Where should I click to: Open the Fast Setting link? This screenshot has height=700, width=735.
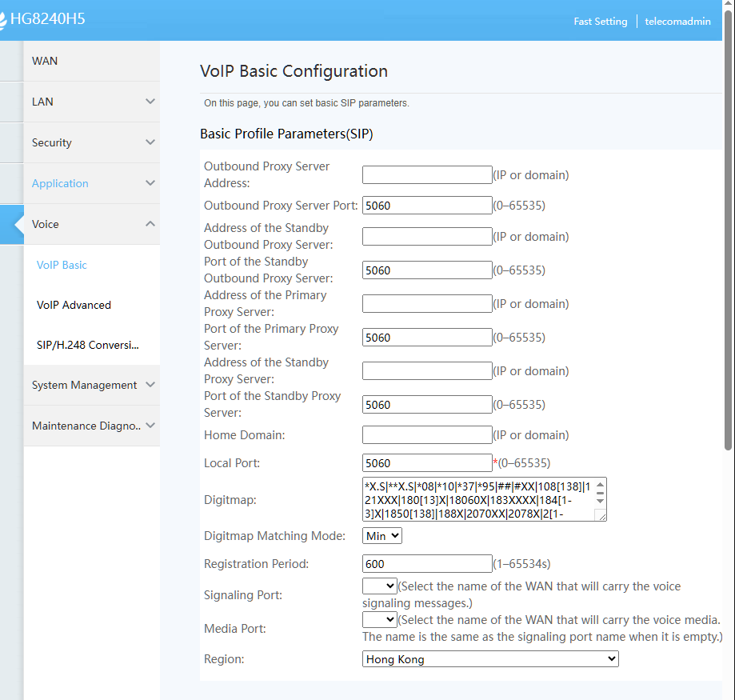(601, 21)
